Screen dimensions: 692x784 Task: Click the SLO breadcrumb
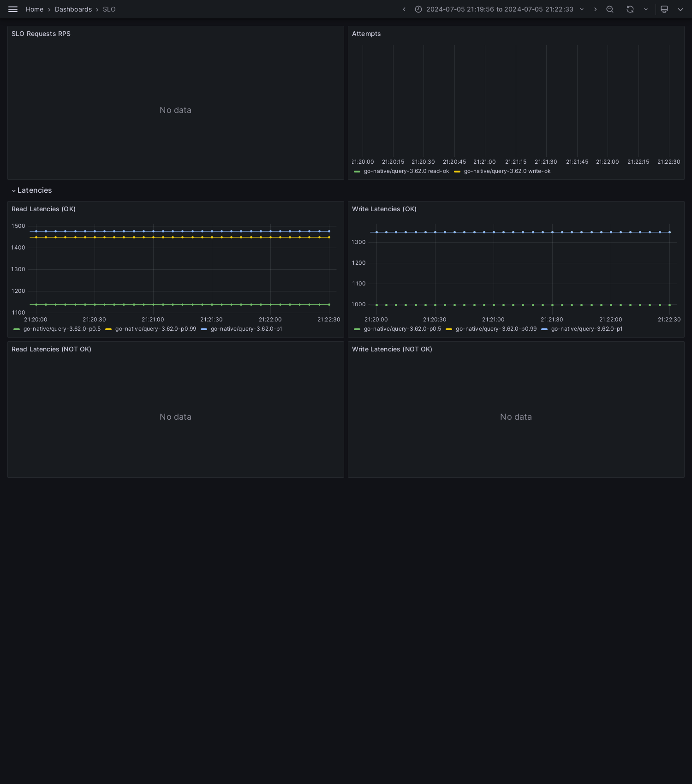[109, 9]
